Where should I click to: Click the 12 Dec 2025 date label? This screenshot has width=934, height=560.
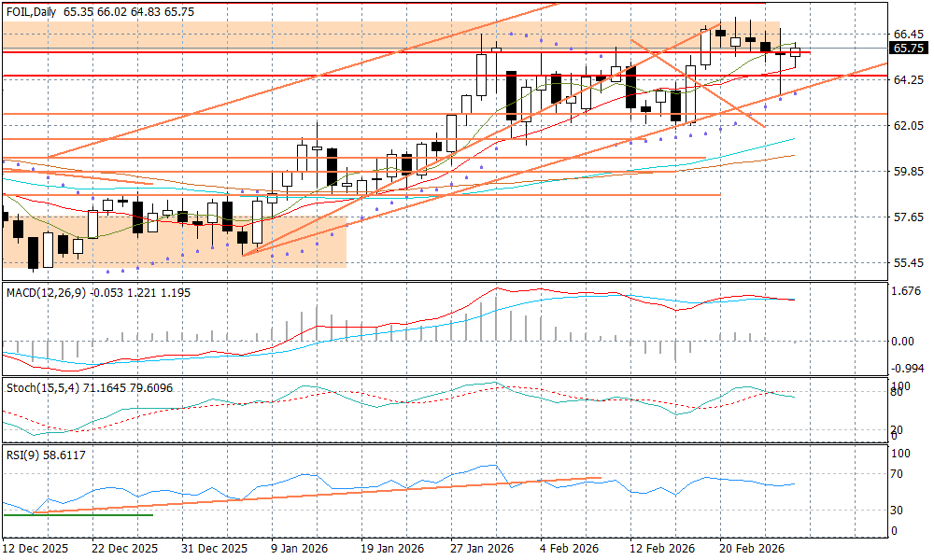(x=35, y=549)
